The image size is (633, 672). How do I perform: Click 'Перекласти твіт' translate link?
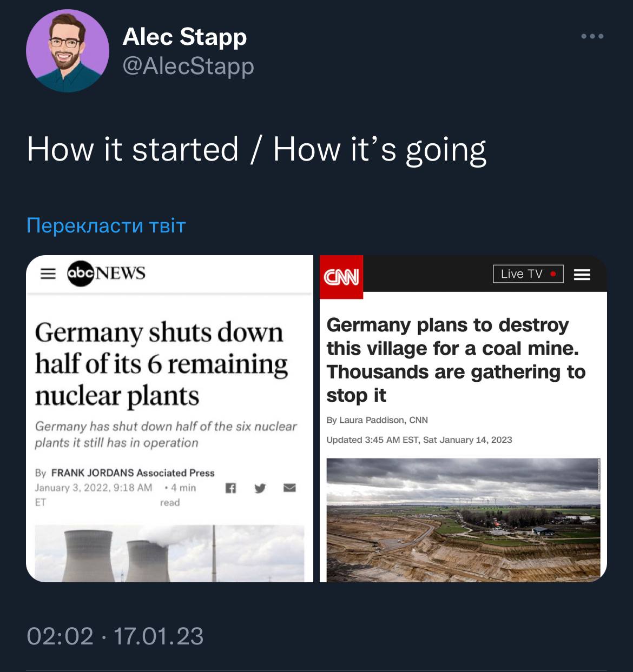[106, 225]
